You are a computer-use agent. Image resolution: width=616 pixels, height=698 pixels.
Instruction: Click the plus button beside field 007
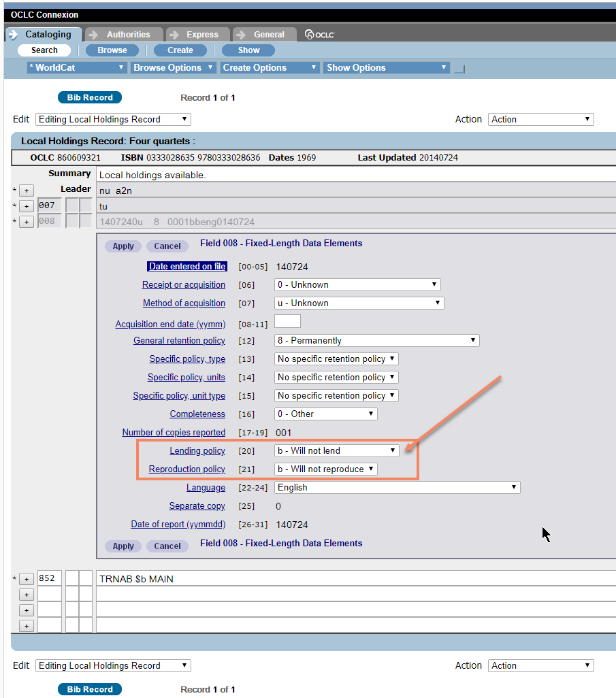(x=27, y=206)
